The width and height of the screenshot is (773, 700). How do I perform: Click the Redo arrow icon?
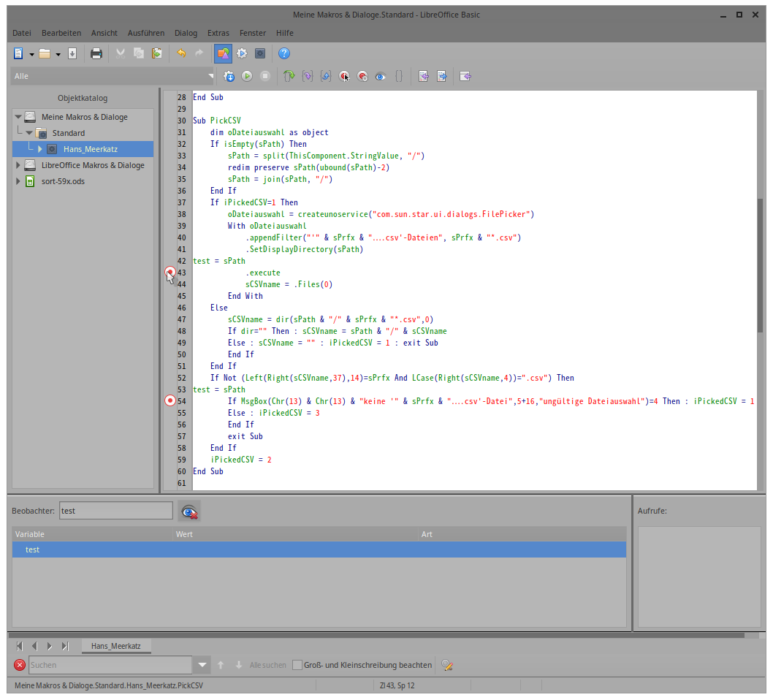[x=199, y=54]
